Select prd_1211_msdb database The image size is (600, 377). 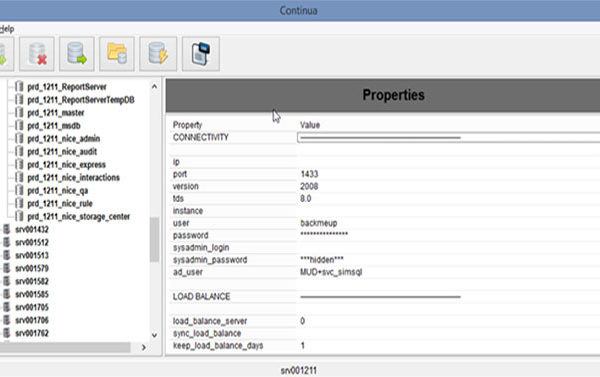(x=54, y=126)
